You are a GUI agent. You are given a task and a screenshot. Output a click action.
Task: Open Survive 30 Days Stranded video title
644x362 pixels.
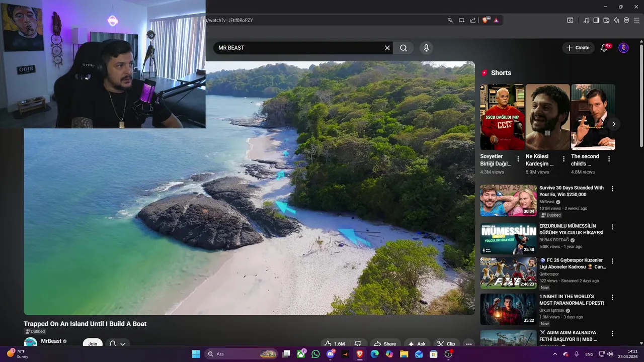click(572, 191)
